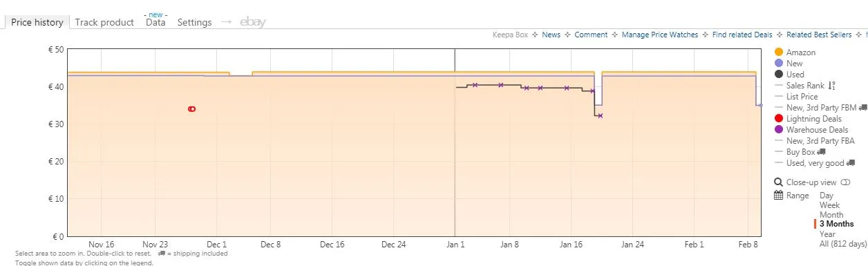Open the Price history tab
This screenshot has width=868, height=266.
pos(37,22)
